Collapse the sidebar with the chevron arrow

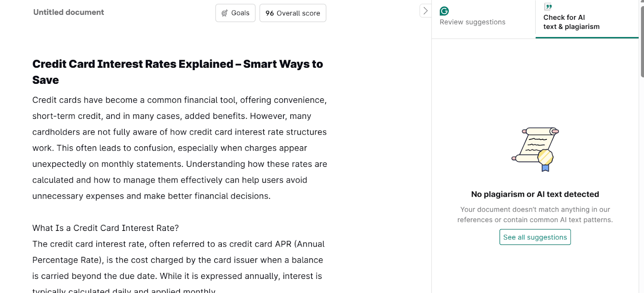tap(425, 11)
